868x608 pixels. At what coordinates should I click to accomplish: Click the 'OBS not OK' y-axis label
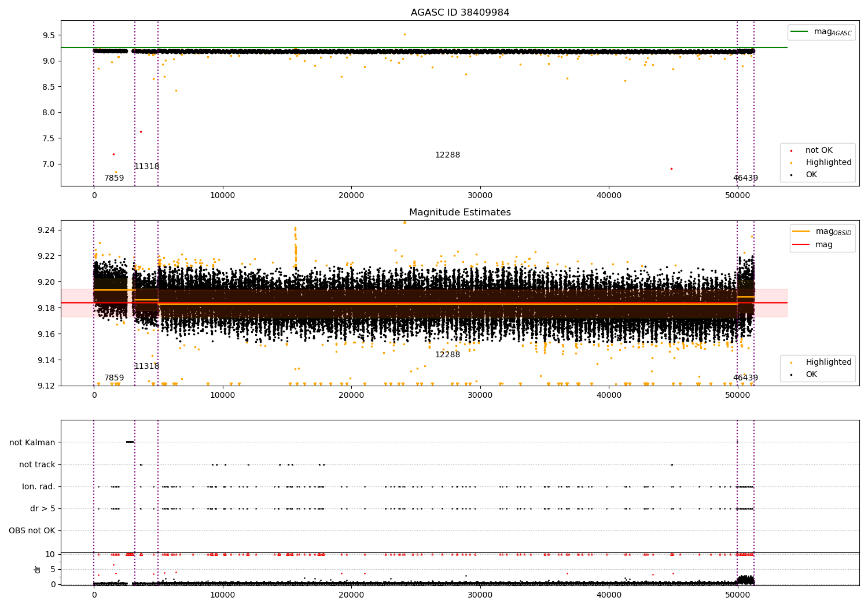point(32,531)
